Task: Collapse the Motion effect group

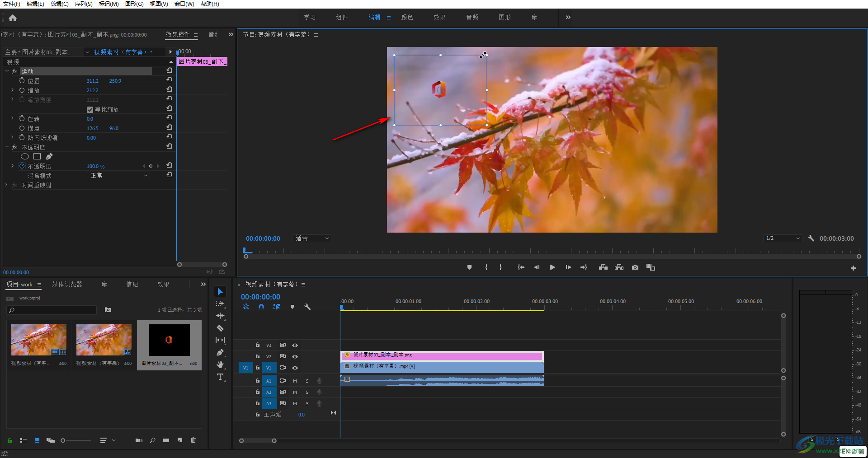Action: pos(7,71)
